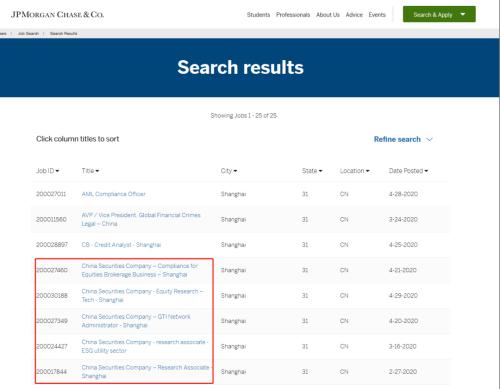Open the Professionals menu
Viewport: 500px width, 389px height.
pos(293,15)
